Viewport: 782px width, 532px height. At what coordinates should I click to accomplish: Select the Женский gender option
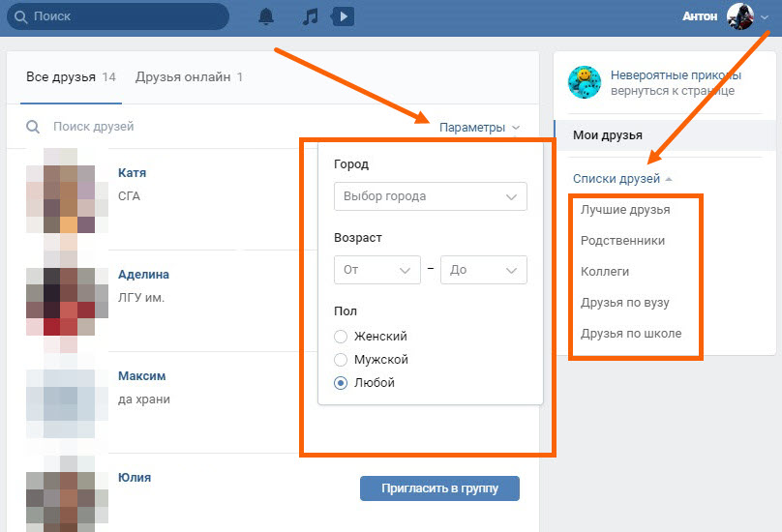341,337
